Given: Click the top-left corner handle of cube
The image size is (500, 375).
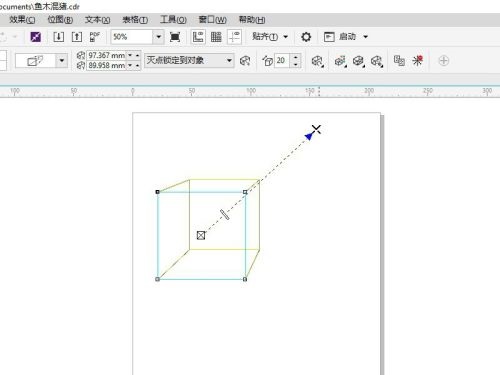Looking at the screenshot, I should tap(158, 192).
